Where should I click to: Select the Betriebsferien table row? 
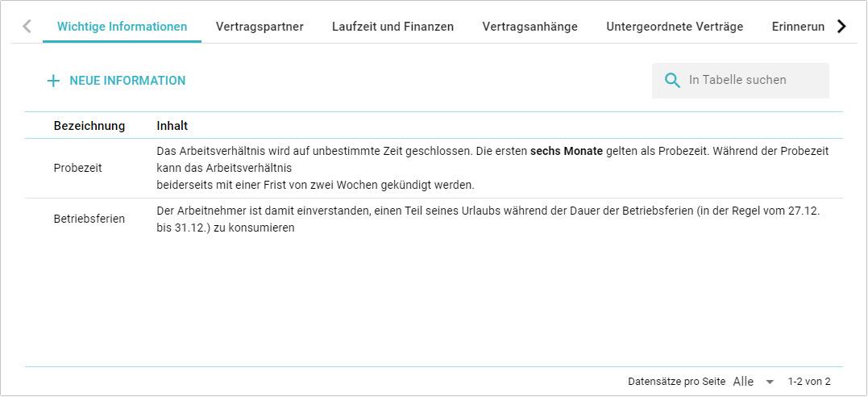click(89, 219)
